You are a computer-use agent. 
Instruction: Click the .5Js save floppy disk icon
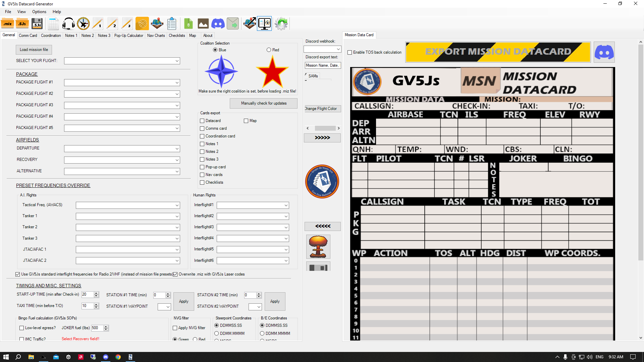(37, 23)
